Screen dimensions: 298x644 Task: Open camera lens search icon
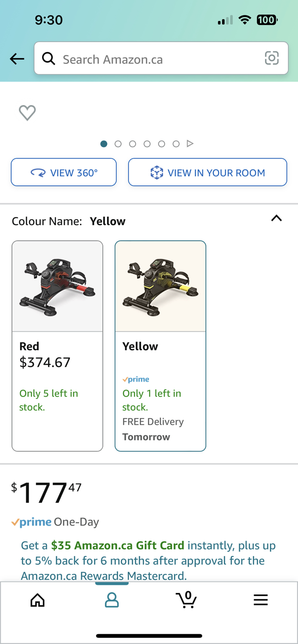[272, 58]
